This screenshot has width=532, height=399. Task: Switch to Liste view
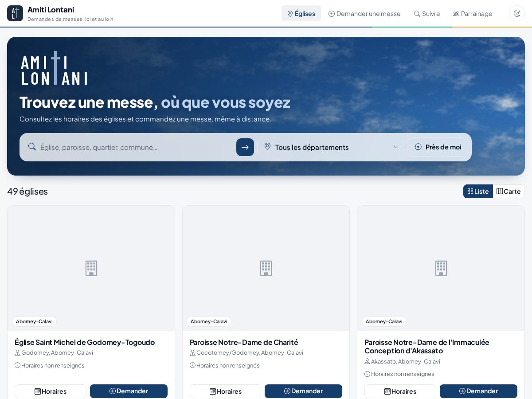click(478, 191)
